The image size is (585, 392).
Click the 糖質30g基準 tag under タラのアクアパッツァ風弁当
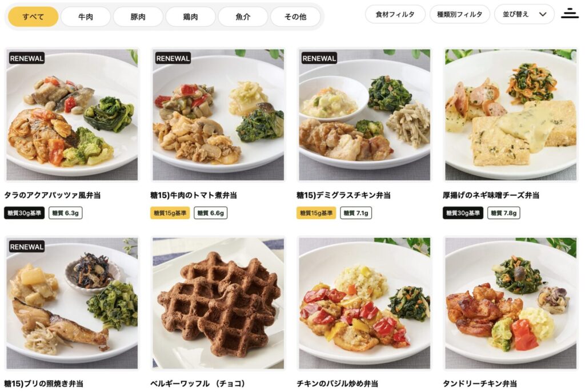tap(24, 213)
